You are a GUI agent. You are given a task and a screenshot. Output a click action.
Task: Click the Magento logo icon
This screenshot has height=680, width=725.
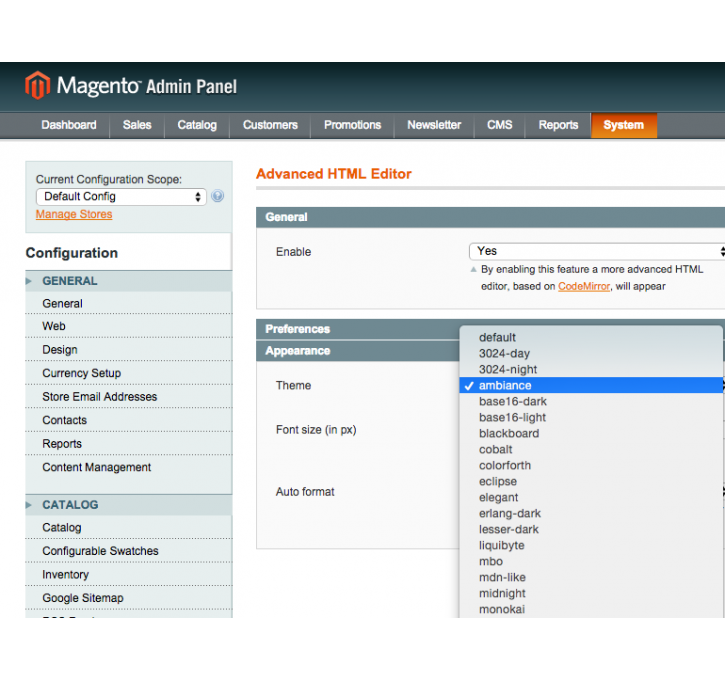tap(37, 86)
